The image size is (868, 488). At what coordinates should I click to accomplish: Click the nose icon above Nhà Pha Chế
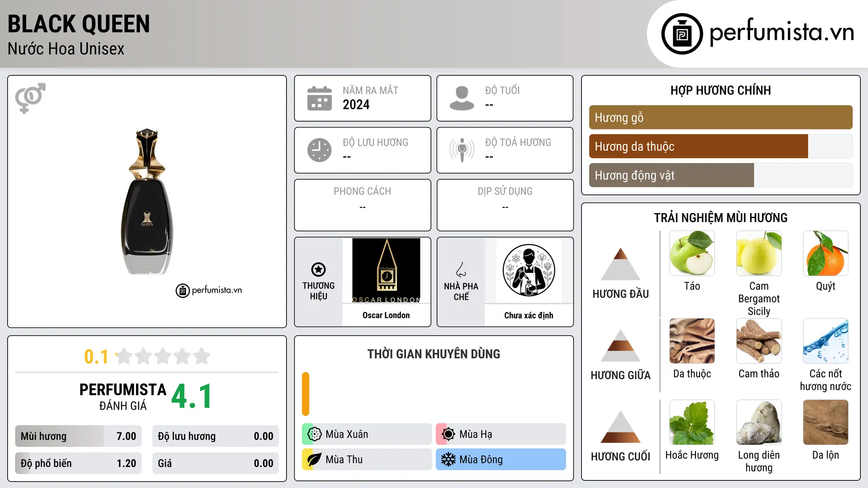coord(461,269)
